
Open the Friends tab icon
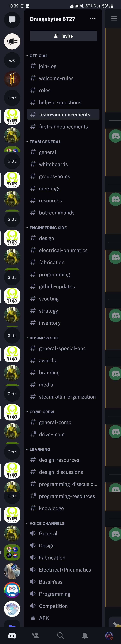(x=36, y=635)
